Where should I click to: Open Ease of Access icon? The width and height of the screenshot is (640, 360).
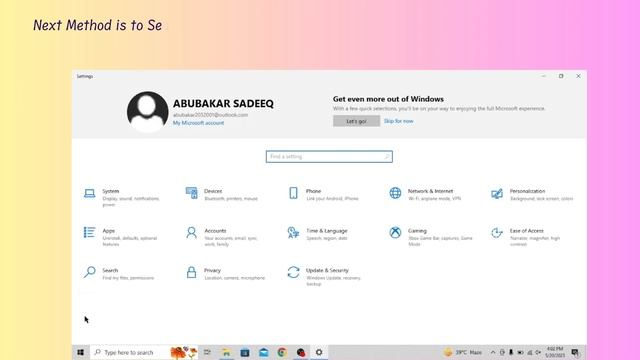[497, 233]
